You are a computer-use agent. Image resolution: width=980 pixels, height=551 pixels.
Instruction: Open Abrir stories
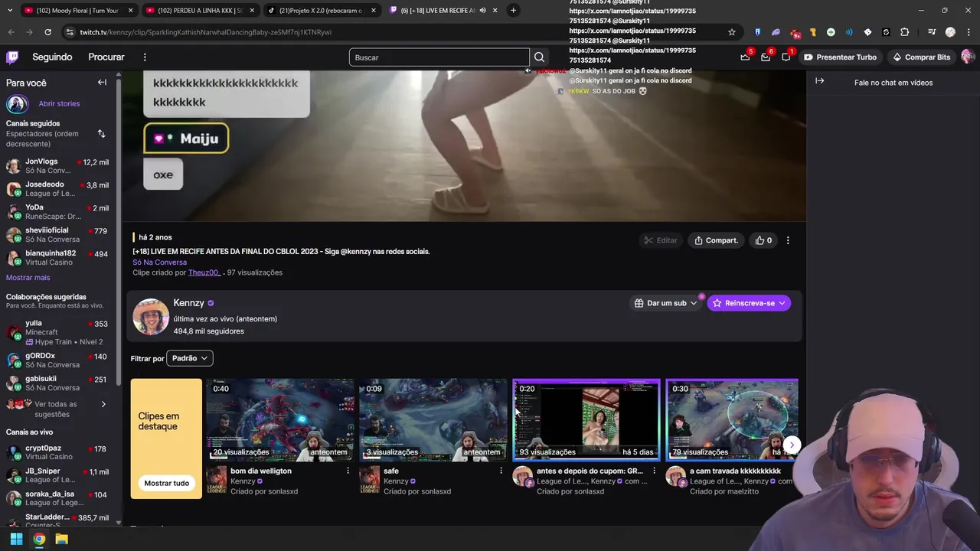(x=59, y=103)
